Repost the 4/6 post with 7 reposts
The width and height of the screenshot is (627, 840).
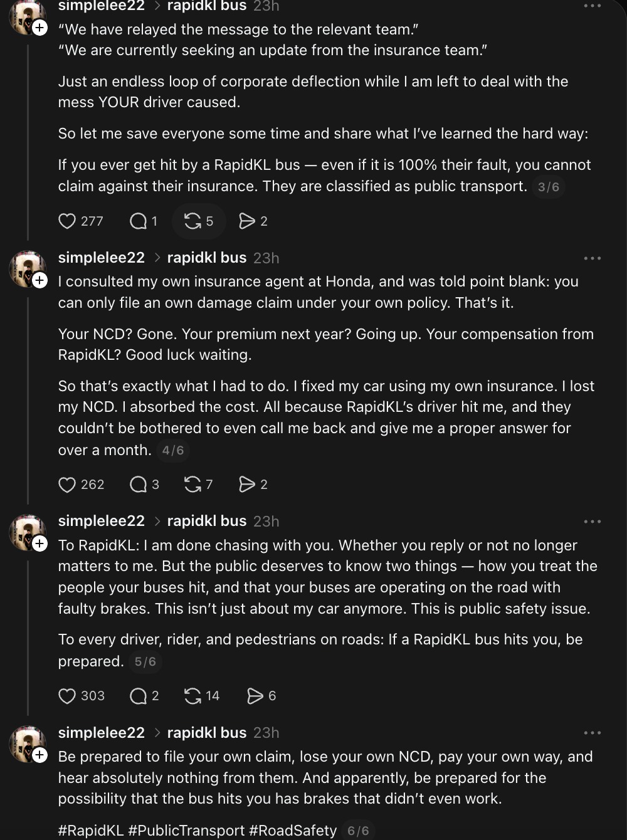point(192,485)
